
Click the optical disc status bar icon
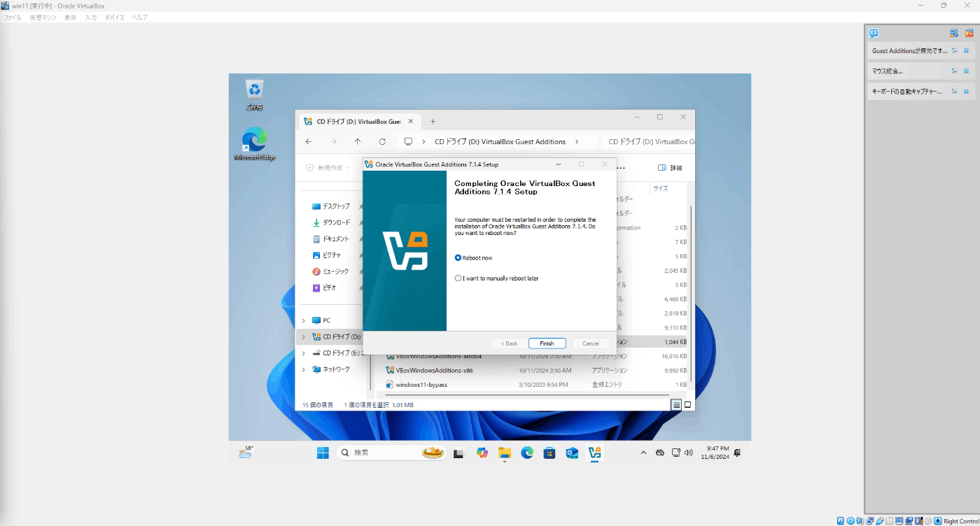(850, 521)
